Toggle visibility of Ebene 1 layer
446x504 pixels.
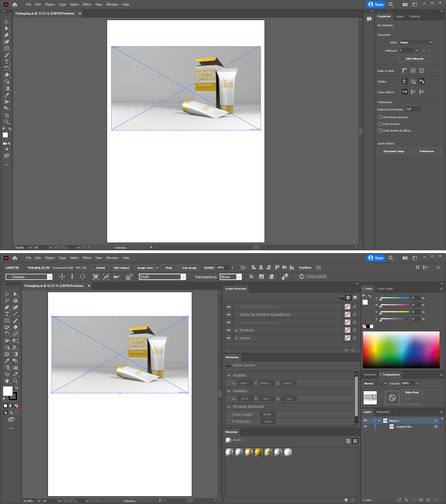pos(365,421)
